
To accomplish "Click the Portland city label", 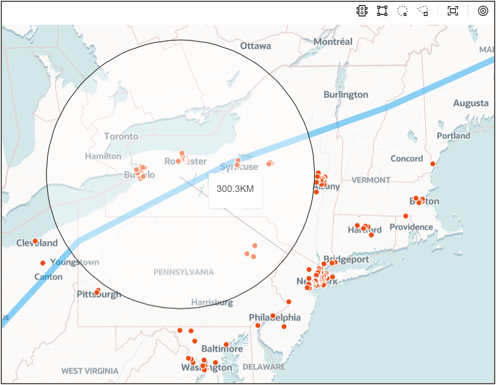I will pyautogui.click(x=453, y=136).
